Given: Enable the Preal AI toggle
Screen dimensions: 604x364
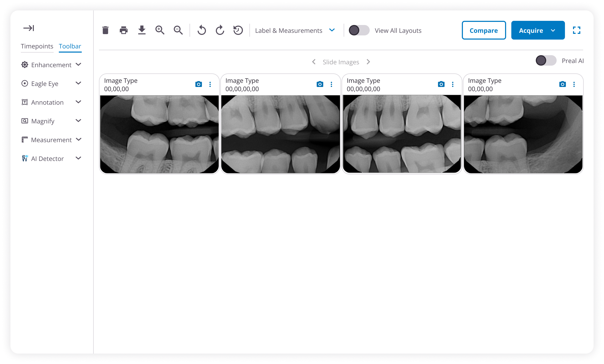Looking at the screenshot, I should coord(546,61).
